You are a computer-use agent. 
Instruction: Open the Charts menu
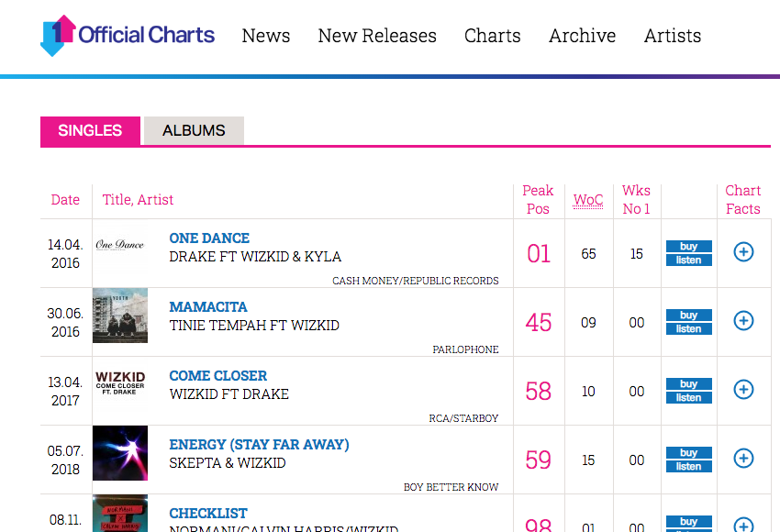click(x=493, y=36)
